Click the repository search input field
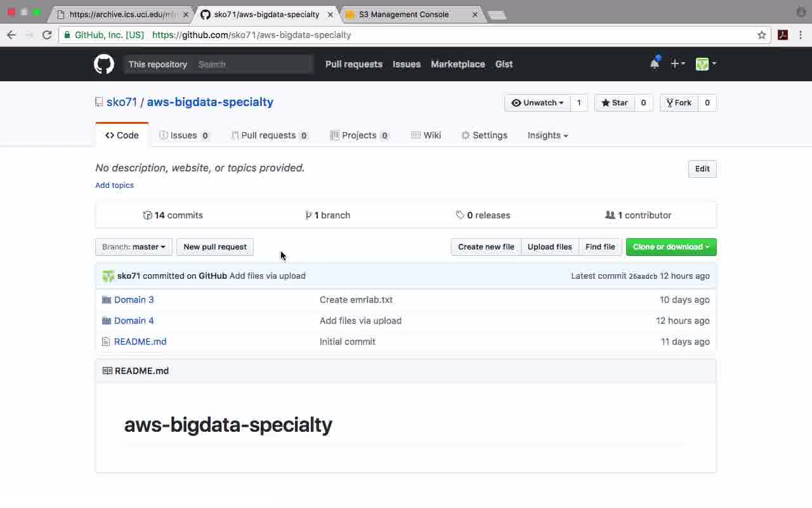The height and width of the screenshot is (508, 812). (x=254, y=64)
